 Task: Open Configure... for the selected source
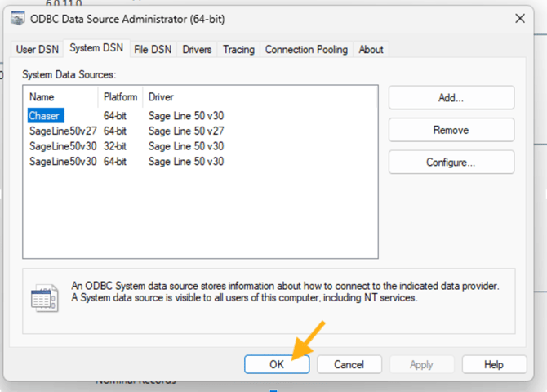[451, 162]
